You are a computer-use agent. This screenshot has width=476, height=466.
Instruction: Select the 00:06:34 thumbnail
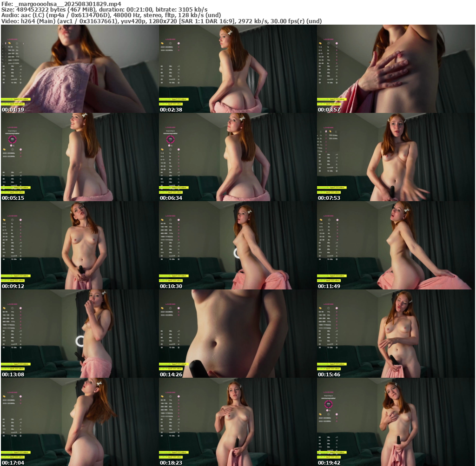(238, 157)
